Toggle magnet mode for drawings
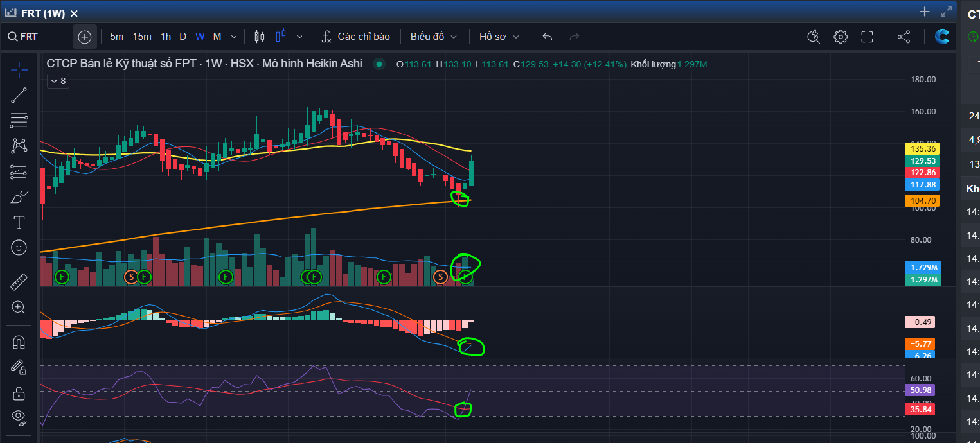 tap(19, 342)
